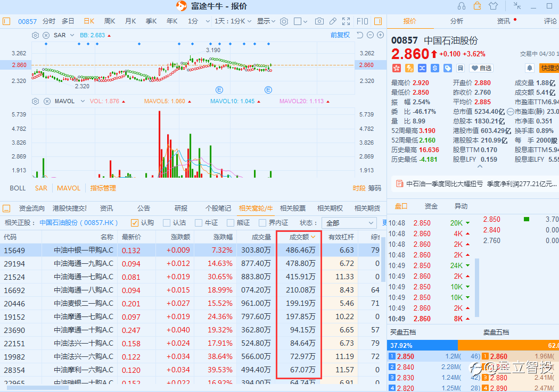Click the note icon beside stock tags

[x=461, y=68]
